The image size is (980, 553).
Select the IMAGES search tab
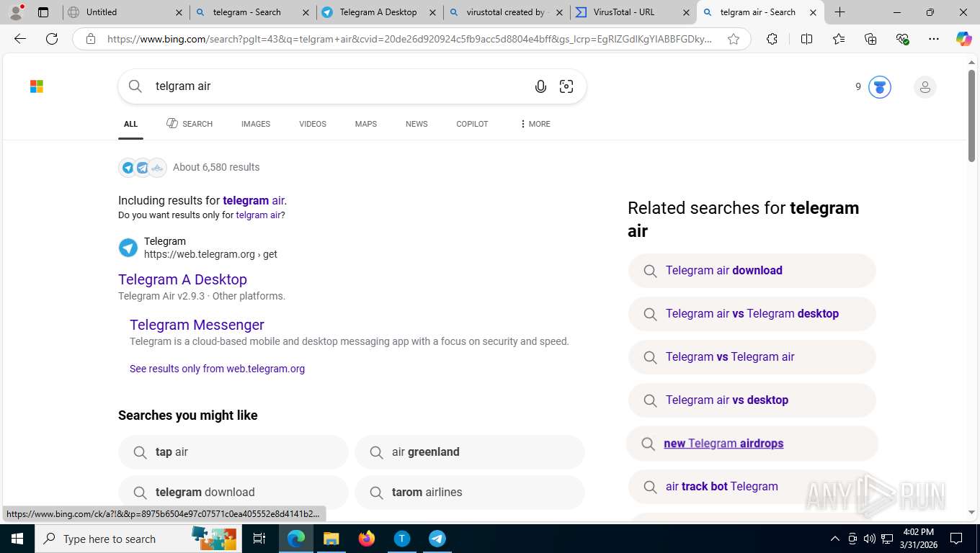coord(256,124)
